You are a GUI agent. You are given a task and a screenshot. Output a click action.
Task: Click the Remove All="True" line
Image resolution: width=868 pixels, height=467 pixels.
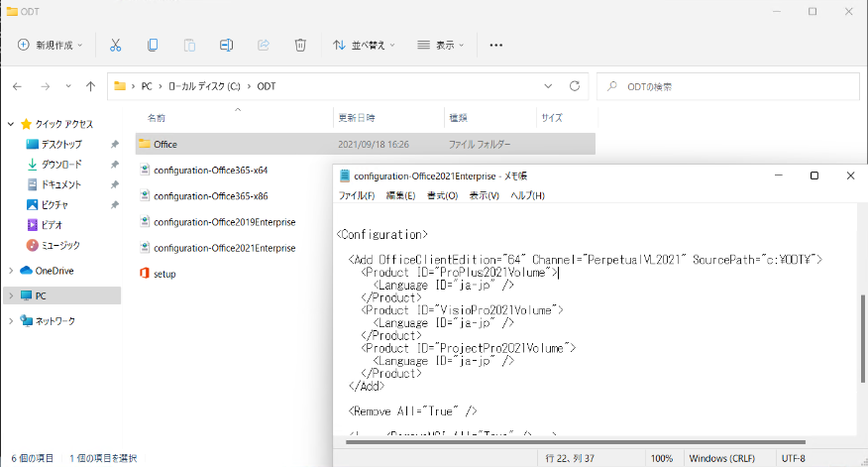pos(412,411)
